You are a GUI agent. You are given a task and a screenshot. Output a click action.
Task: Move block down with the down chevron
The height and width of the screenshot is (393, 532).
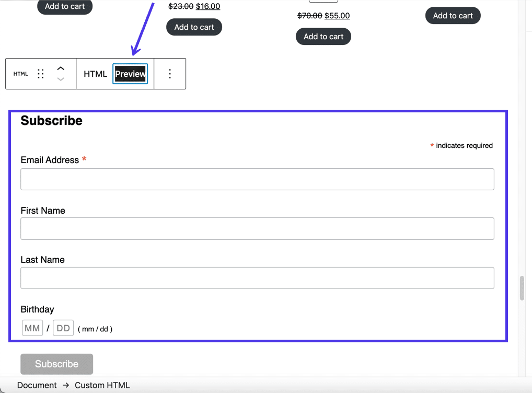pos(61,79)
